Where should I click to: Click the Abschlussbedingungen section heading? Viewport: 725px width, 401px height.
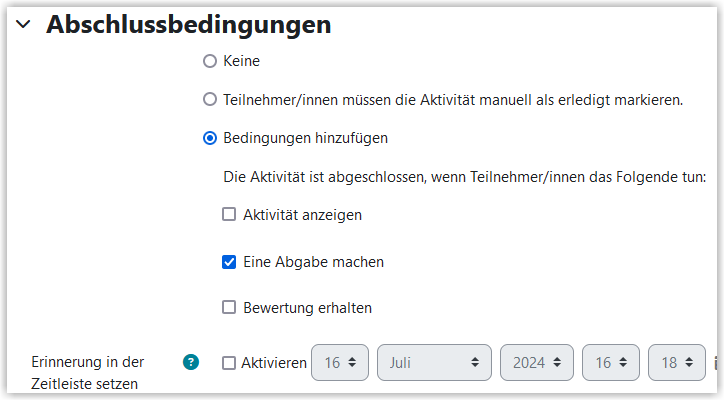[x=189, y=25]
